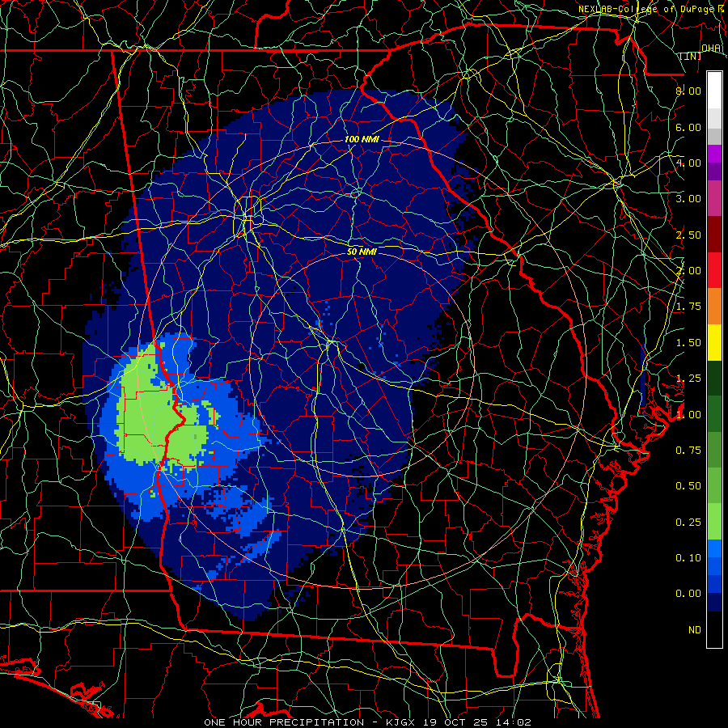Click the '0.50' legend value
Screen dimensions: 728x728
tap(688, 486)
